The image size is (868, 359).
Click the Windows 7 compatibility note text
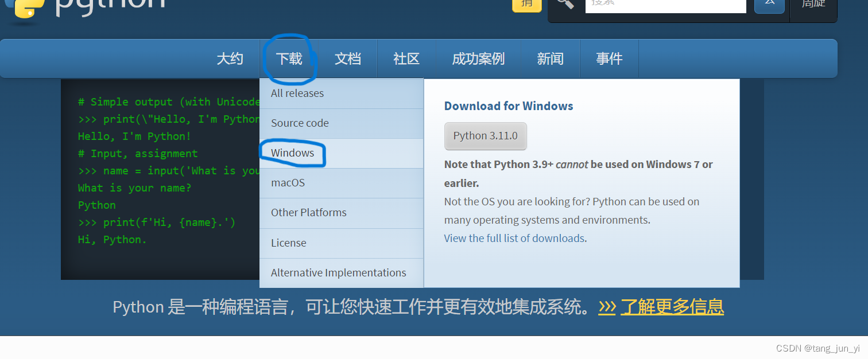pyautogui.click(x=579, y=174)
